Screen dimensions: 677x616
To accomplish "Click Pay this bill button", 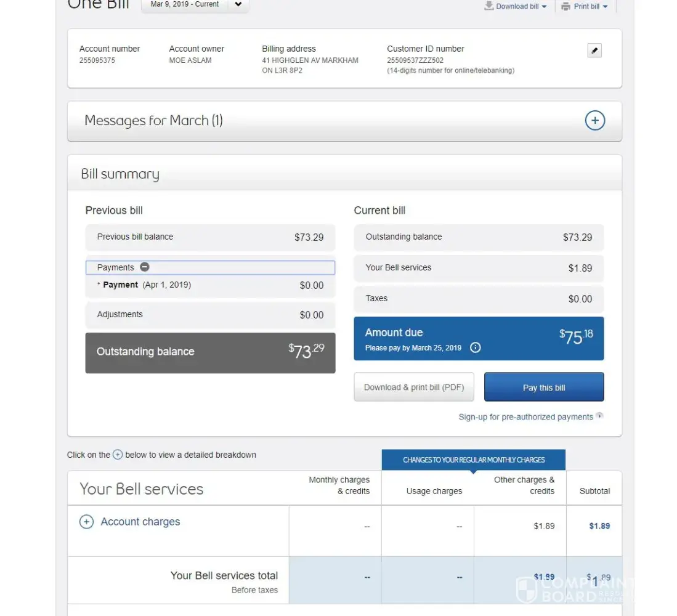I will pos(544,387).
